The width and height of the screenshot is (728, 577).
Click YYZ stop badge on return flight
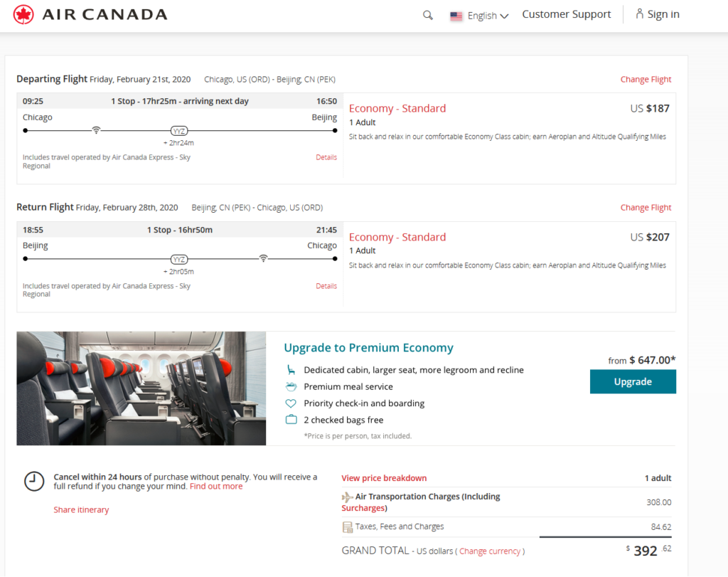(x=179, y=260)
